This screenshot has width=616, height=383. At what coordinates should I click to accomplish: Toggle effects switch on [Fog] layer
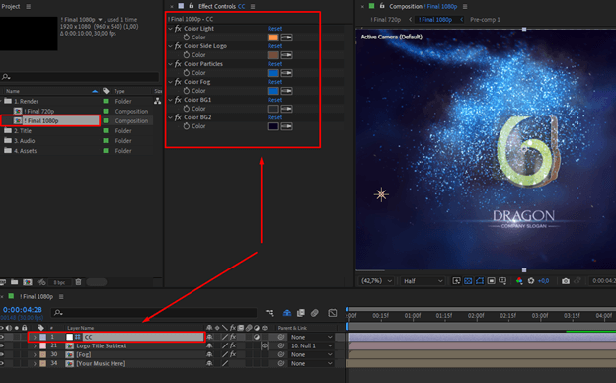233,354
